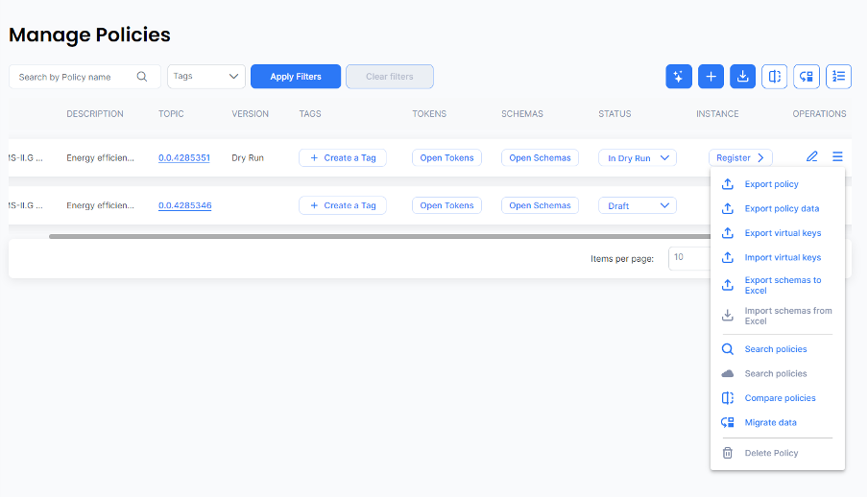Click the plus icon to create a new policy
Screen dimensions: 868x497
[x=711, y=77]
